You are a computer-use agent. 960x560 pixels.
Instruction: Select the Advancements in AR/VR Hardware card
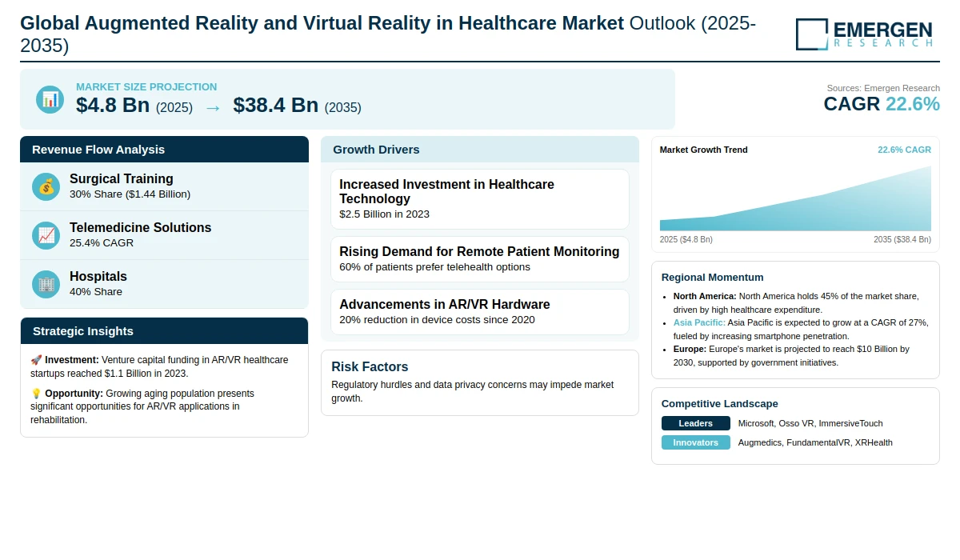[479, 311]
